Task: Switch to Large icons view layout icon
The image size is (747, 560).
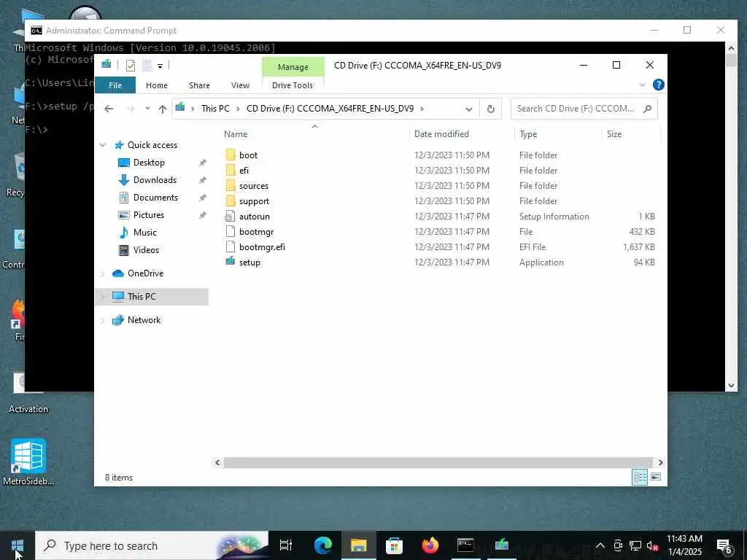Action: pyautogui.click(x=656, y=477)
